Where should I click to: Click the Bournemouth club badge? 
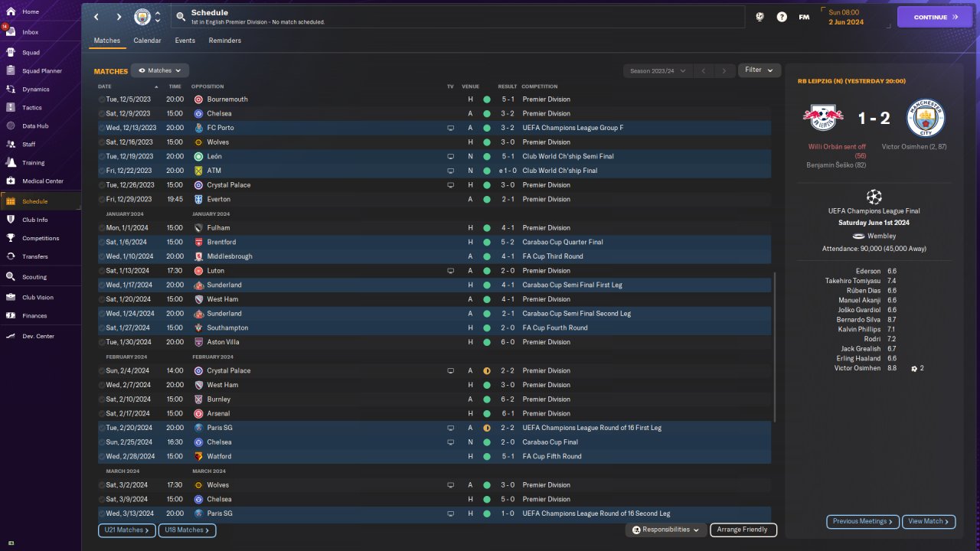pyautogui.click(x=198, y=99)
